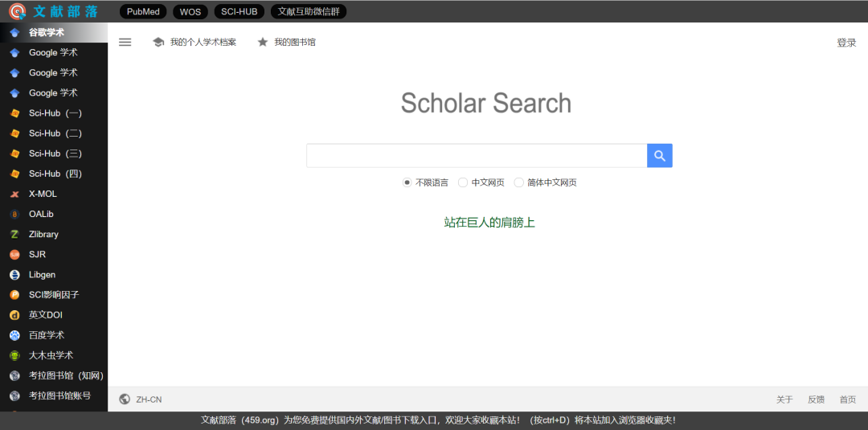868x430 pixels.
Task: Select the 不限语言 radio button
Action: (407, 182)
